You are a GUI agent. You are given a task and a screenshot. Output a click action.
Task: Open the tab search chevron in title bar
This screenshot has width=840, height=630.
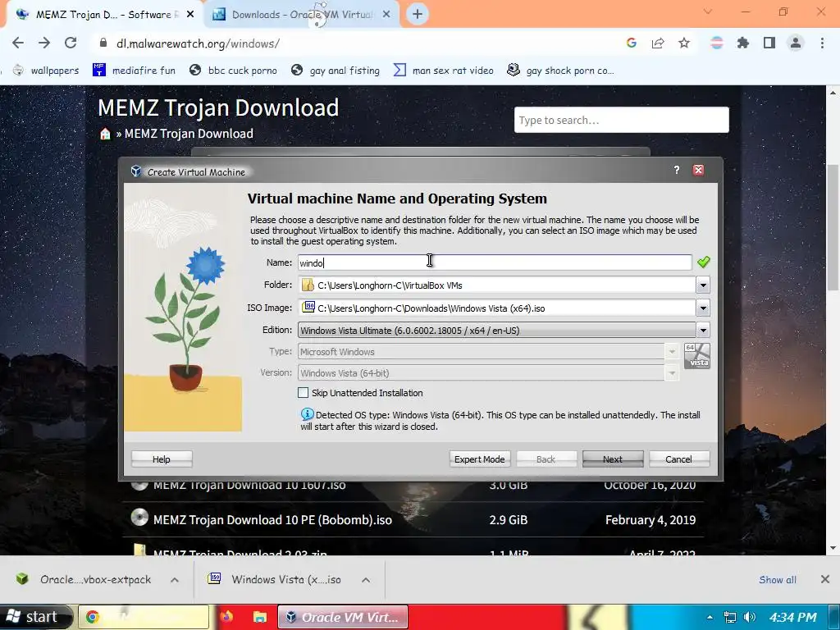click(708, 11)
